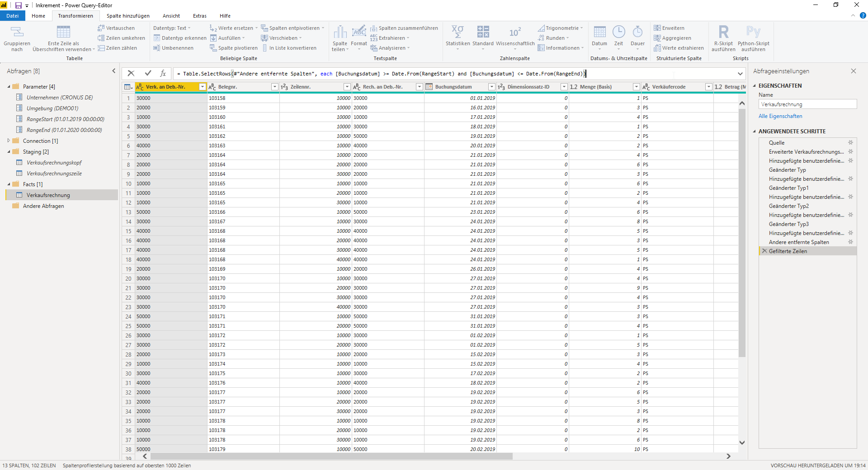Confirm formula with the checkmark icon
Image resolution: width=868 pixels, height=470 pixels.
click(x=148, y=73)
